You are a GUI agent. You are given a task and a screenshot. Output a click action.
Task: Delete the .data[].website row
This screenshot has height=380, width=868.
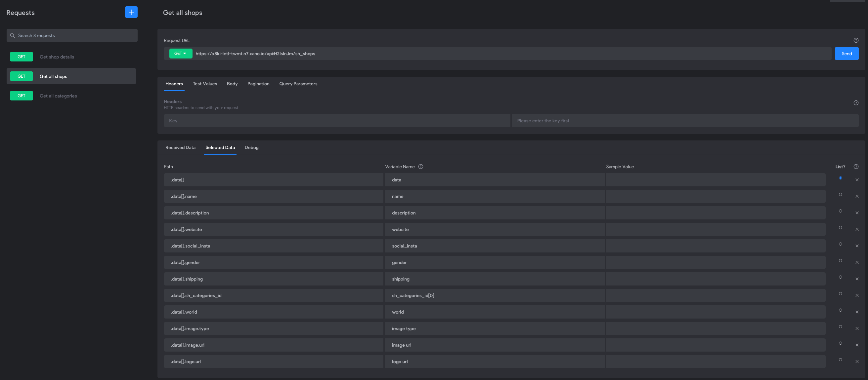tap(856, 230)
